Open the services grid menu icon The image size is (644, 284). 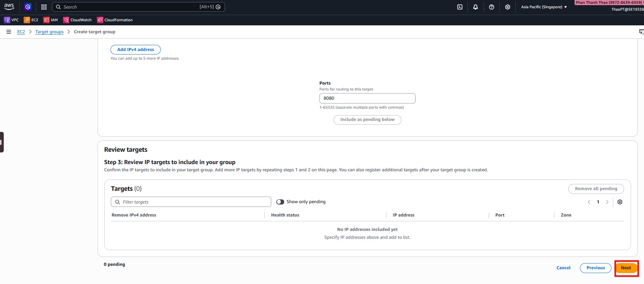click(44, 7)
